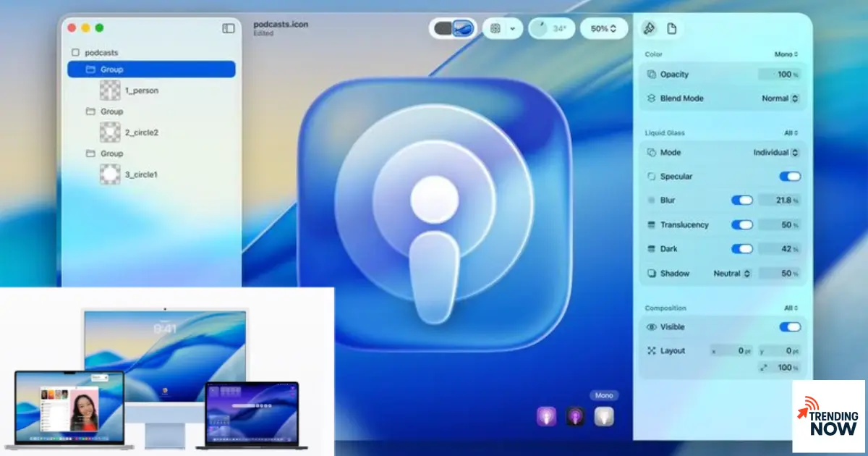The height and width of the screenshot is (456, 868).
Task: Edit the Layout scale 100% field
Action: [x=779, y=368]
